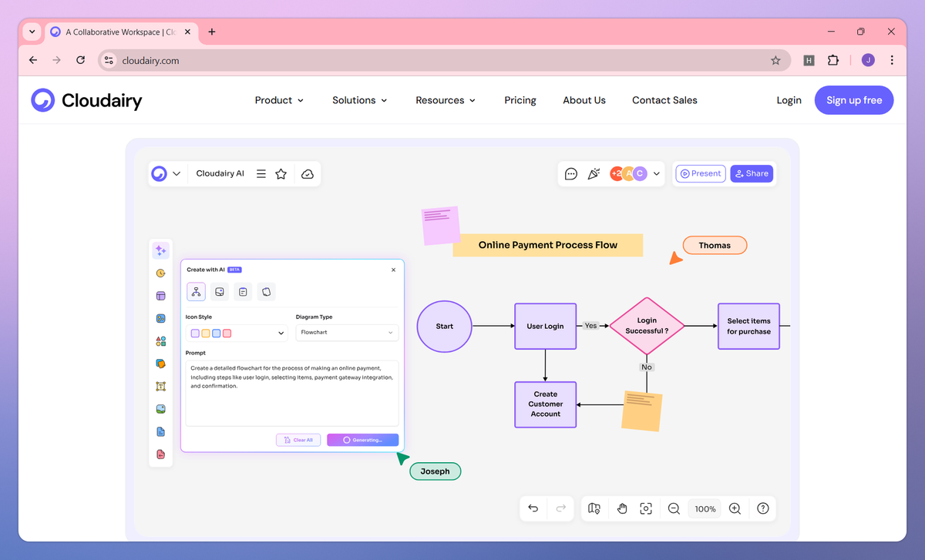925x560 pixels.
Task: Click the cloudairy.com address bar
Action: 444,60
